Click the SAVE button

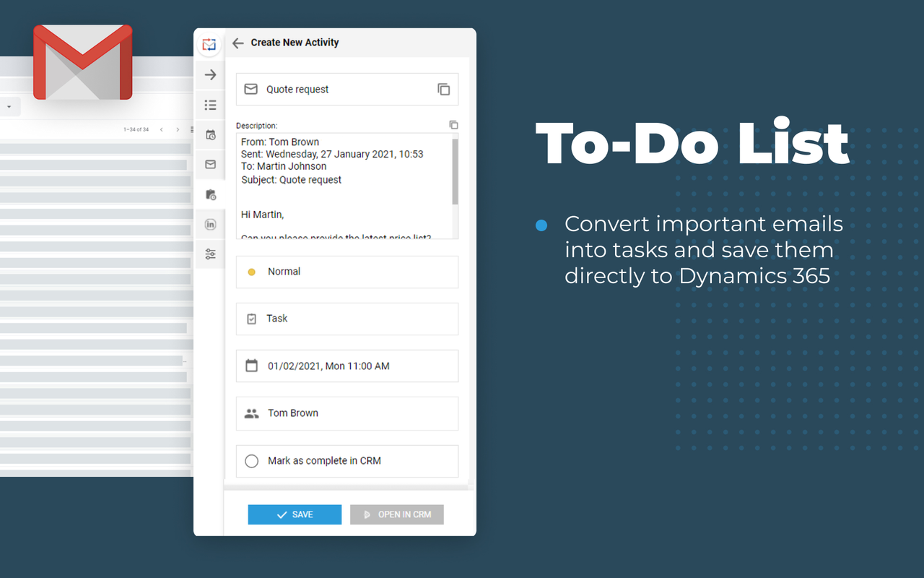coord(295,514)
